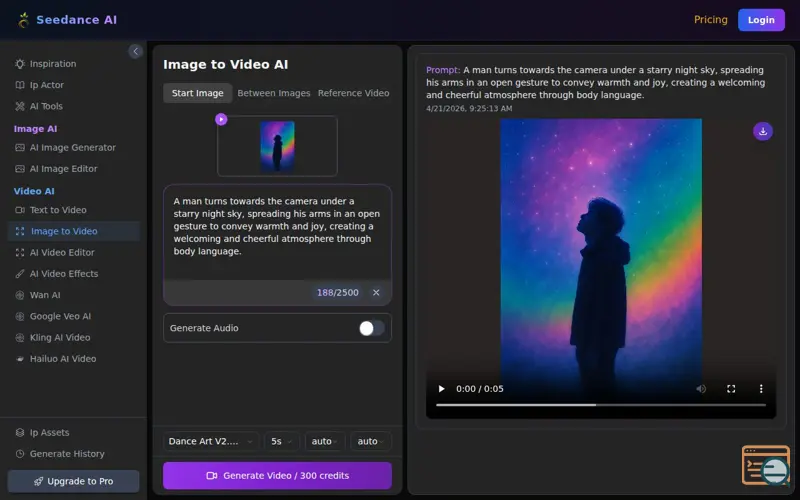This screenshot has width=800, height=500.
Task: Open Text to Video page
Action: (58, 210)
